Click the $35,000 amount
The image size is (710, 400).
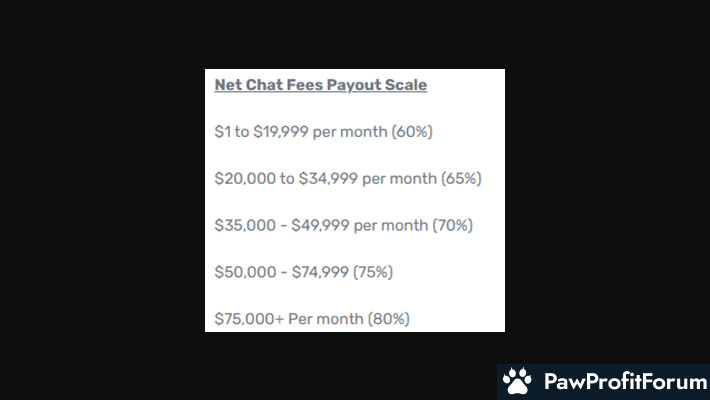click(245, 226)
